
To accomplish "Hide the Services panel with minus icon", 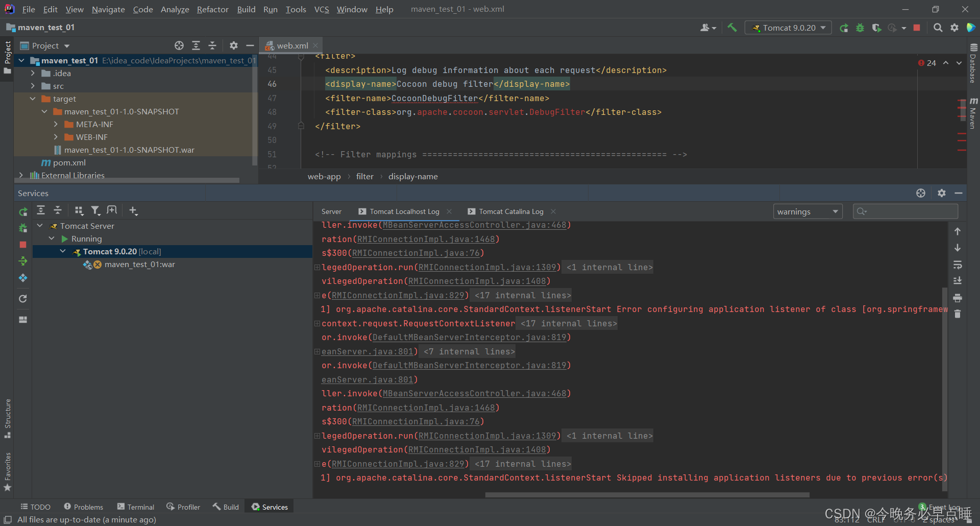I will [959, 193].
